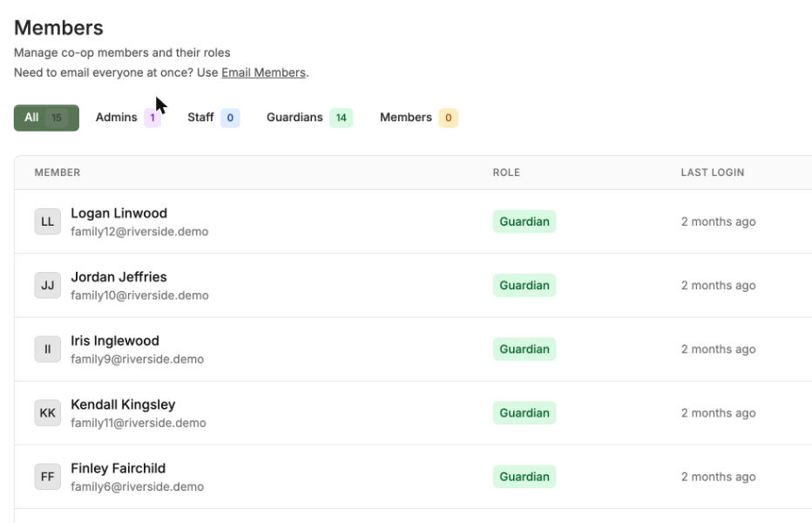812x523 pixels.
Task: Click Logan Linwood's last login time
Action: tap(718, 222)
